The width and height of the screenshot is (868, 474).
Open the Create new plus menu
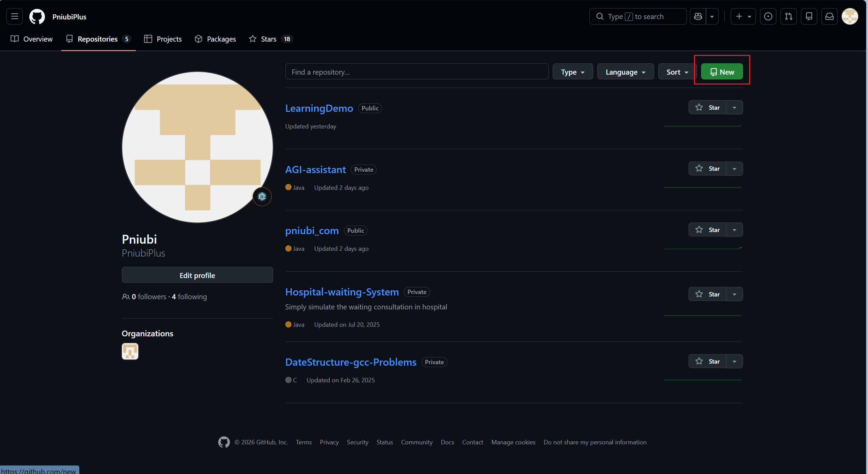click(x=743, y=16)
